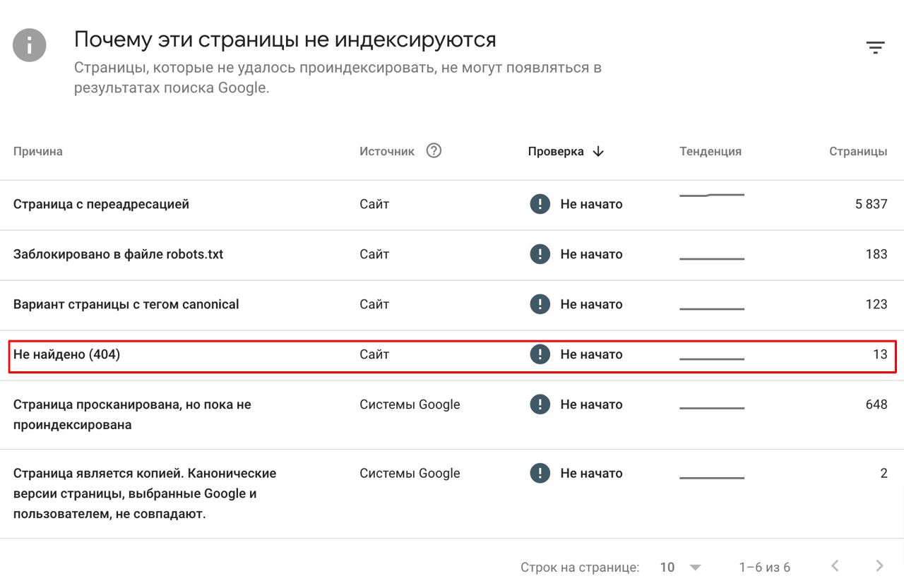Open Страница просканирована, но пока не проиндексирована

132,415
